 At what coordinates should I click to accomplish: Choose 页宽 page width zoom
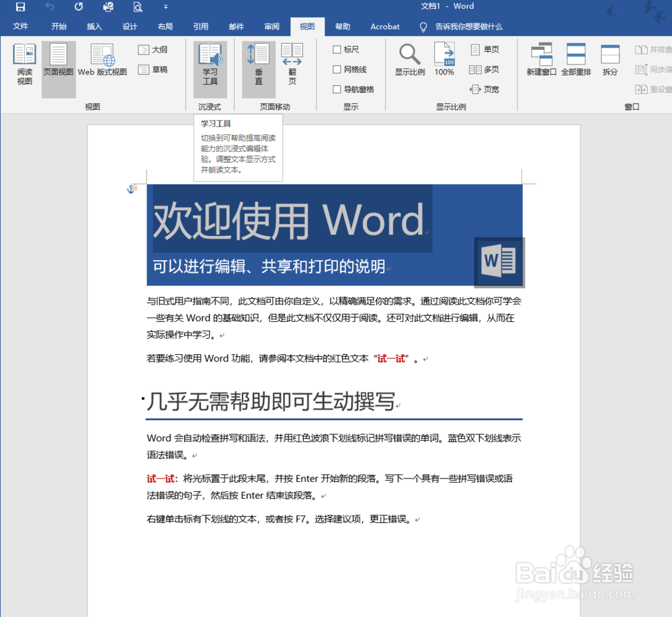click(x=485, y=89)
